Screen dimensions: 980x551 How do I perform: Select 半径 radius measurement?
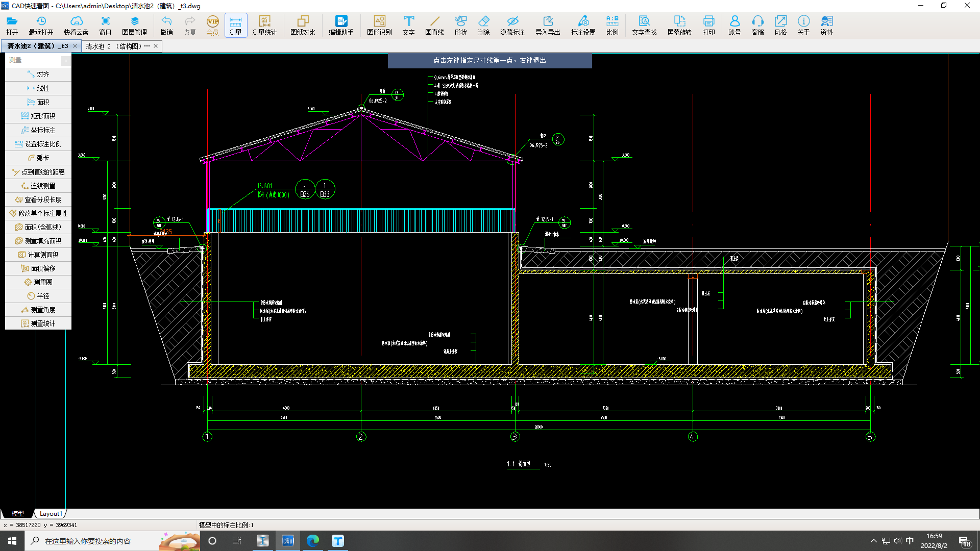(x=38, y=296)
